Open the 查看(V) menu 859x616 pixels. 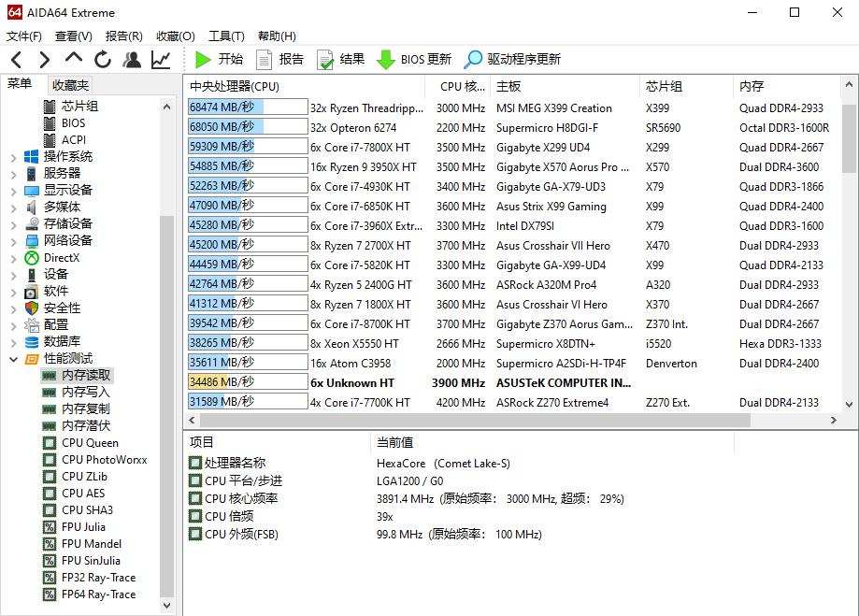(74, 36)
